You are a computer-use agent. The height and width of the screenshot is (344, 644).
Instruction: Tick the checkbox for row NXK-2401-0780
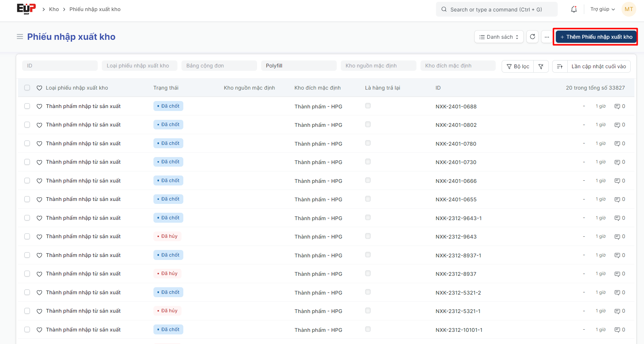tap(27, 143)
